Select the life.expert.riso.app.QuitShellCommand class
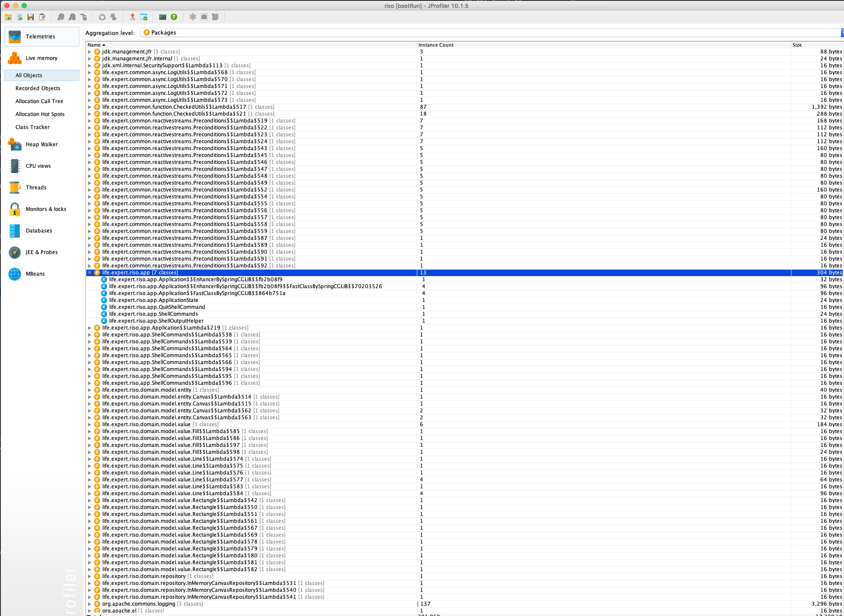844x616 pixels. 465,307
